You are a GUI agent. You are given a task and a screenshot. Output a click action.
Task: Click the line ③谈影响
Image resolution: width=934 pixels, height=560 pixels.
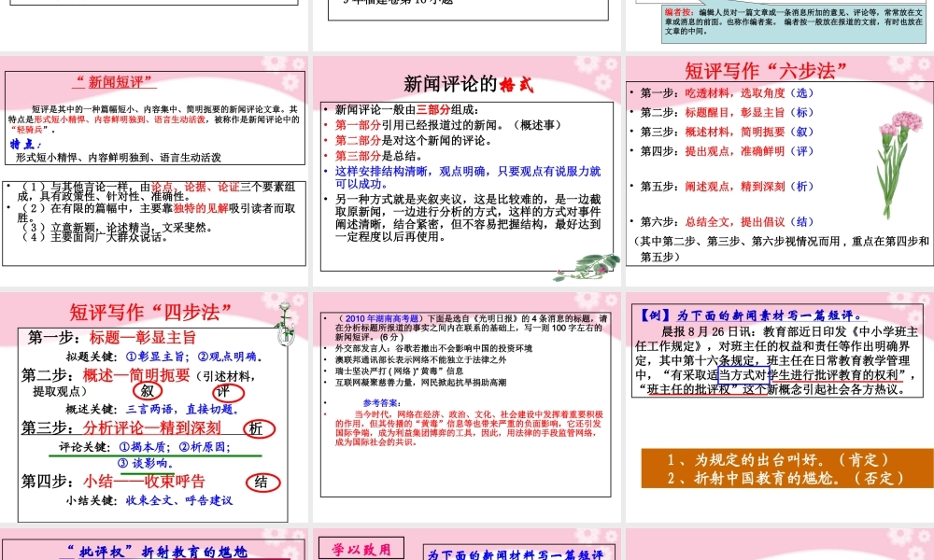click(146, 464)
